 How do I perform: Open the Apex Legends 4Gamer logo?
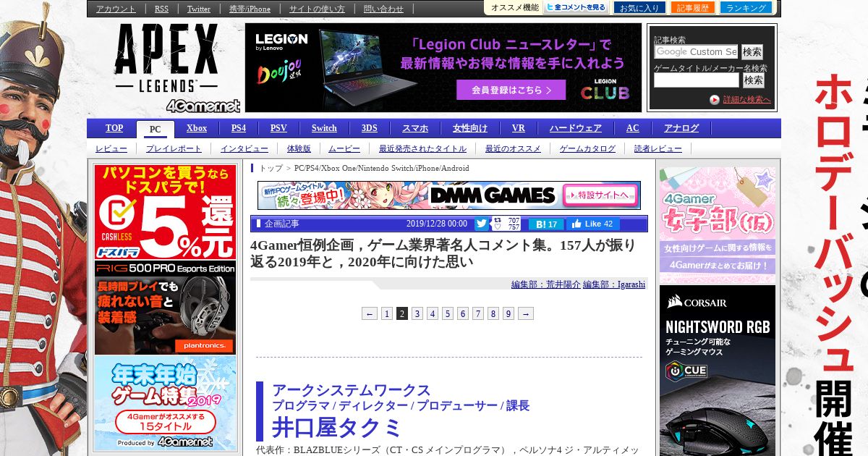click(x=176, y=67)
